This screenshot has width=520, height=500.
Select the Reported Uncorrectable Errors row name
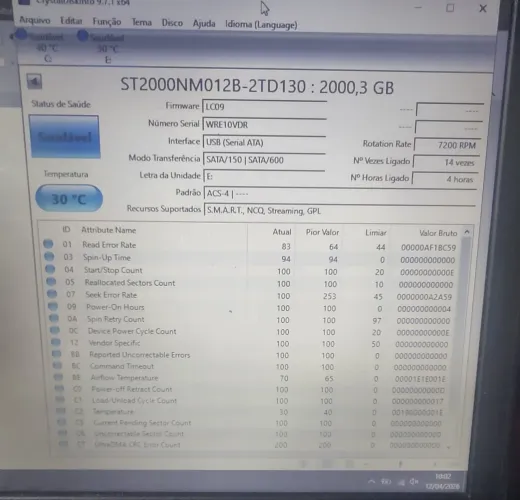coord(140,355)
